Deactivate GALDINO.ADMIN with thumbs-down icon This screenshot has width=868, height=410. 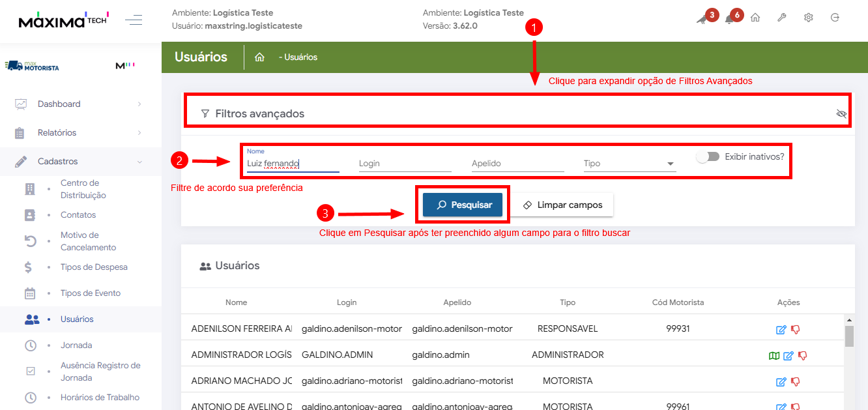(x=802, y=356)
